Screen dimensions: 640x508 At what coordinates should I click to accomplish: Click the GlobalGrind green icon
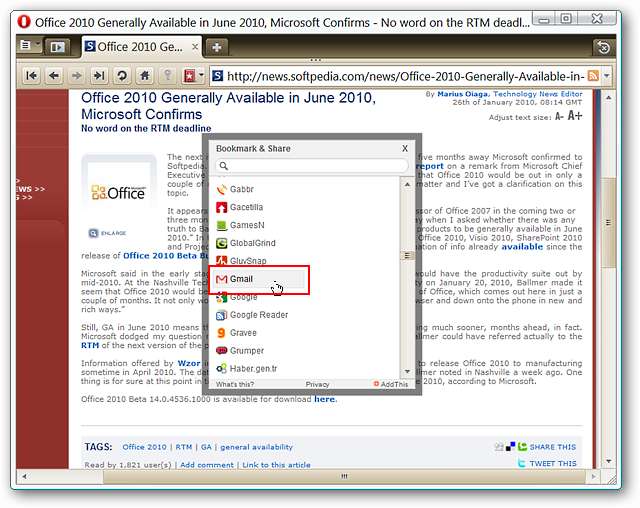221,243
